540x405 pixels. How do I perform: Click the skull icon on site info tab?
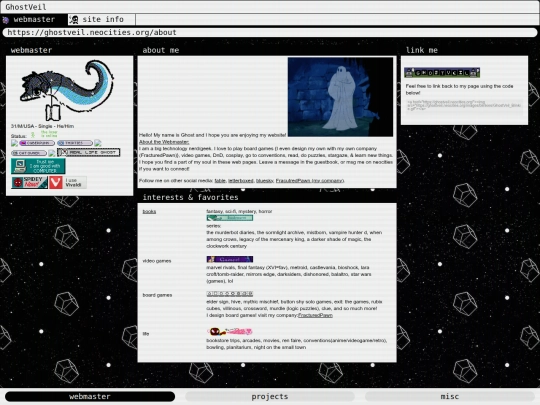[74, 20]
